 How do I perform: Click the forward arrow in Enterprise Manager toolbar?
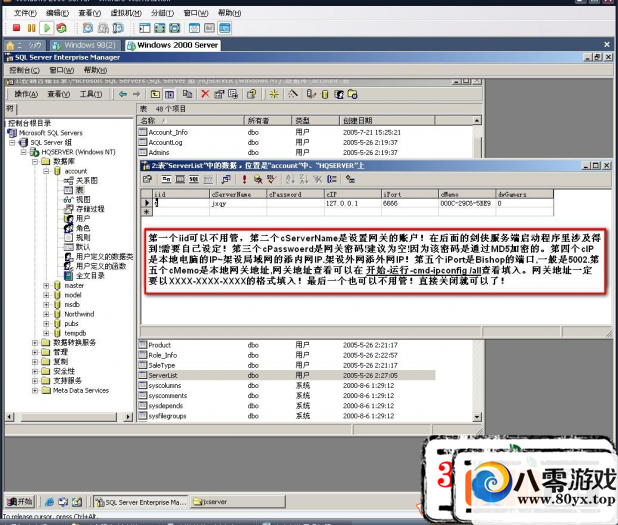coord(136,94)
